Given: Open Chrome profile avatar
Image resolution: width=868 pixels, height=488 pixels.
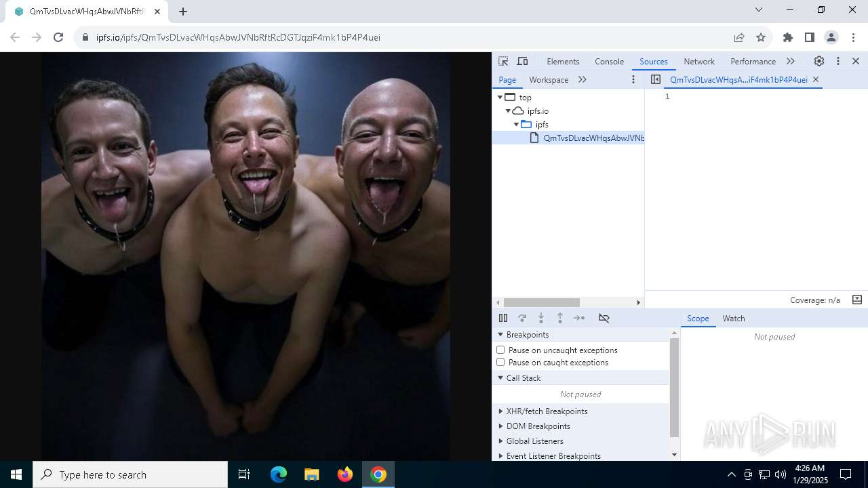Looking at the screenshot, I should click(831, 37).
